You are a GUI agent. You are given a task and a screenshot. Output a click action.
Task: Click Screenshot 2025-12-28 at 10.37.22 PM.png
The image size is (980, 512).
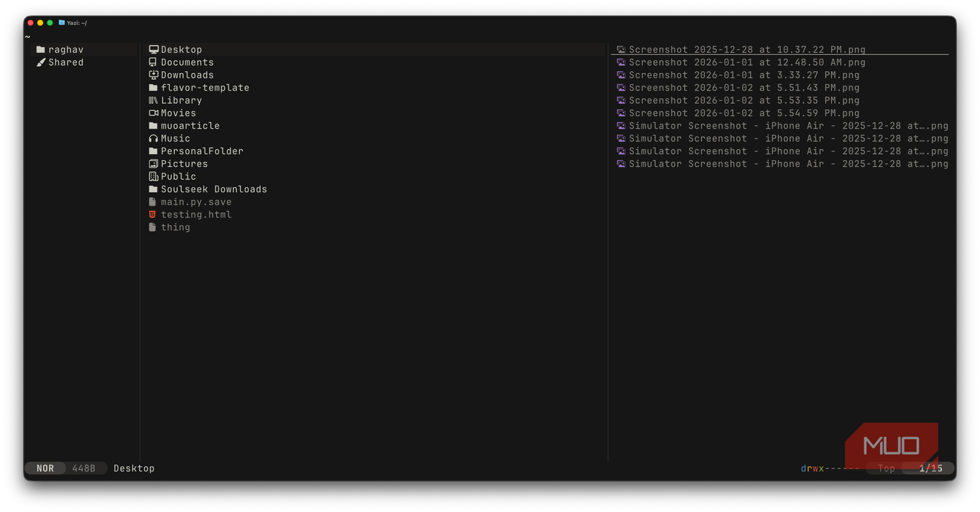[x=747, y=50]
